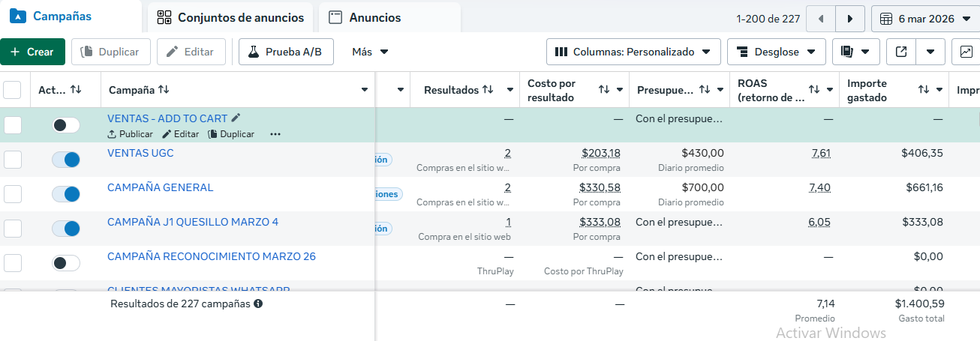
Task: Expand the Desglose dropdown
Action: coord(776,52)
